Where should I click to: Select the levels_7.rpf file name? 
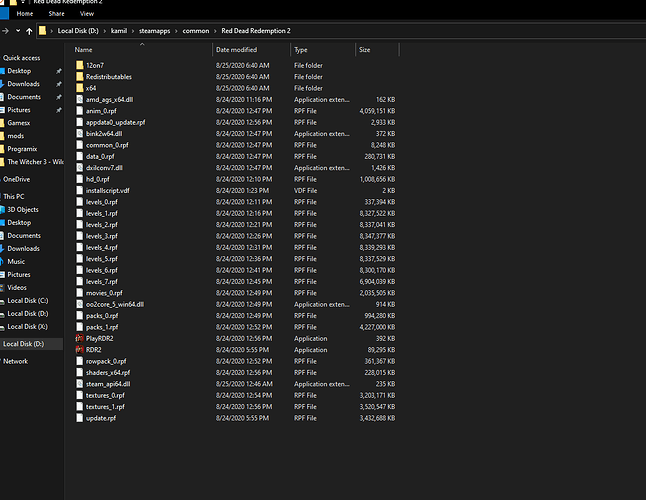point(102,282)
